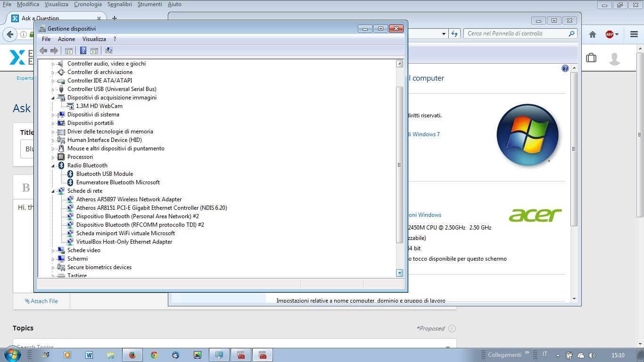Select Dispositivo Bluetooth (Personal Area Network) #2
644x362 pixels.
(x=138, y=216)
